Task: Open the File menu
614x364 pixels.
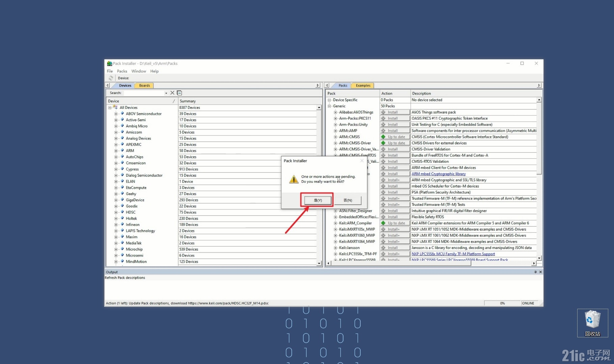Action: pyautogui.click(x=110, y=71)
